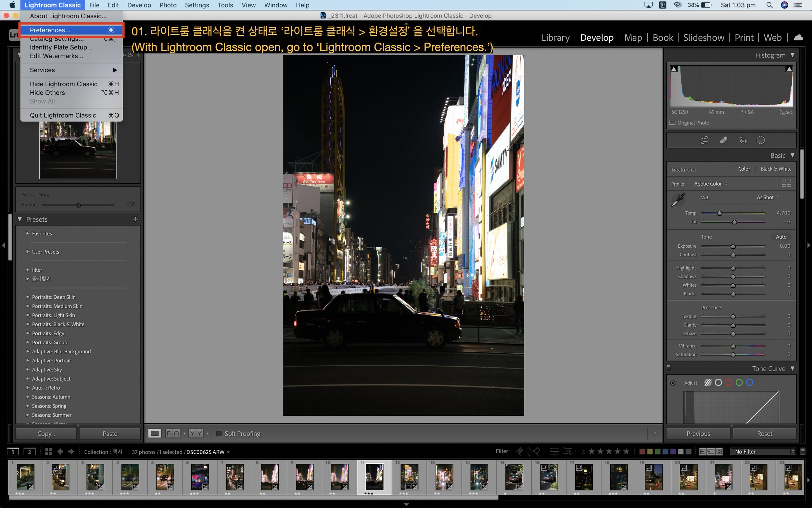The height and width of the screenshot is (508, 812).
Task: Click the Paste settings button
Action: 110,434
